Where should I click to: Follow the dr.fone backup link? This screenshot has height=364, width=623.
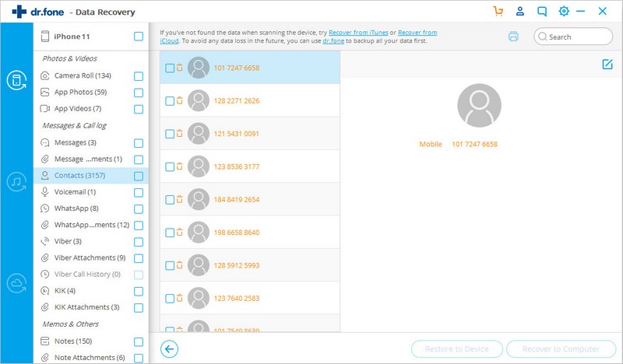click(x=333, y=41)
